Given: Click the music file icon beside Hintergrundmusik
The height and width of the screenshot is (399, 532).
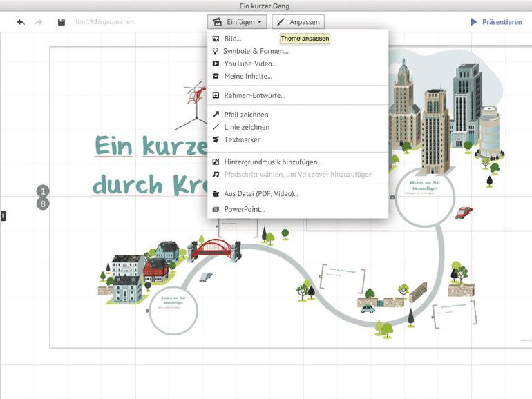Looking at the screenshot, I should tap(216, 162).
